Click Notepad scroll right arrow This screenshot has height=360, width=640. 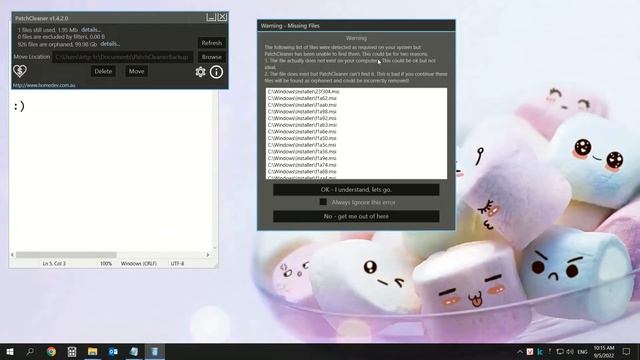point(208,255)
